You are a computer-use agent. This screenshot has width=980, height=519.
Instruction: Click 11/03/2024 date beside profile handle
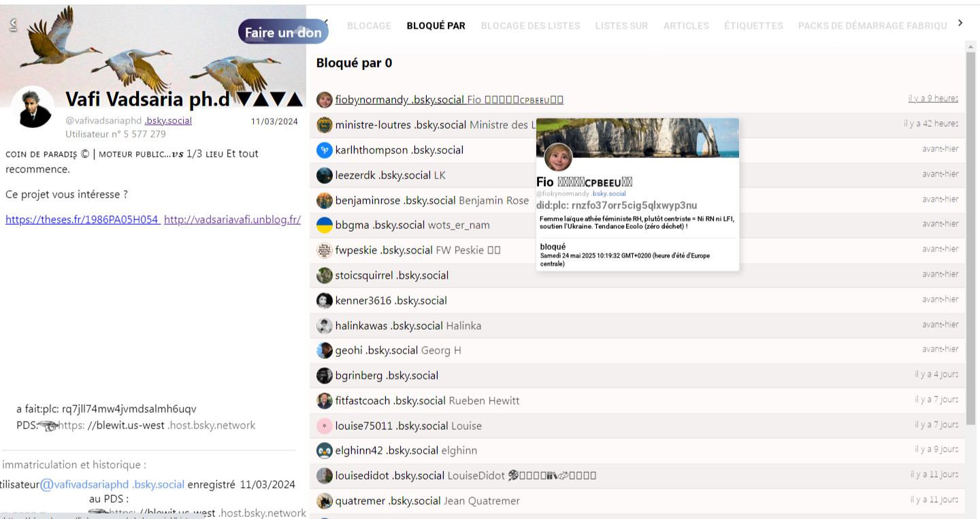click(x=274, y=121)
